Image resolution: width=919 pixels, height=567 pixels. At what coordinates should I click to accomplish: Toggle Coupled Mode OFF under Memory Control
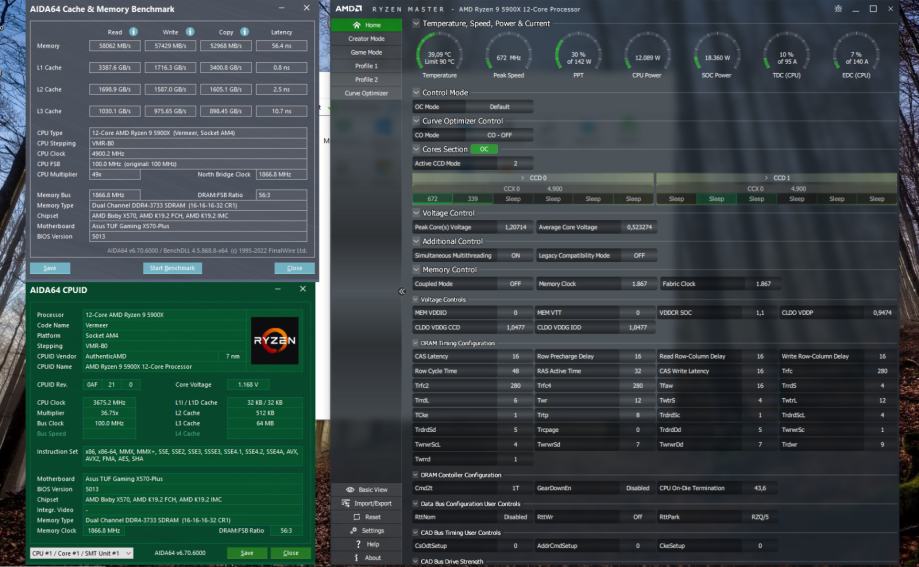click(515, 283)
